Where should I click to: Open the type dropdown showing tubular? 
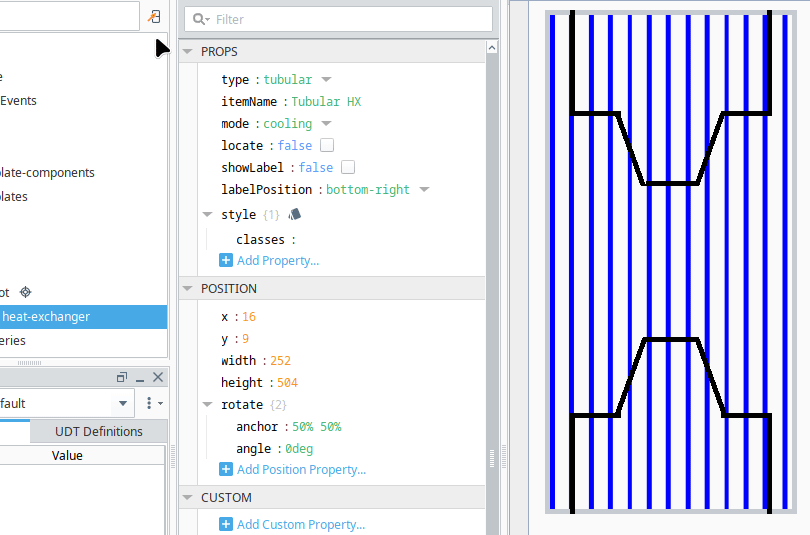tap(326, 80)
